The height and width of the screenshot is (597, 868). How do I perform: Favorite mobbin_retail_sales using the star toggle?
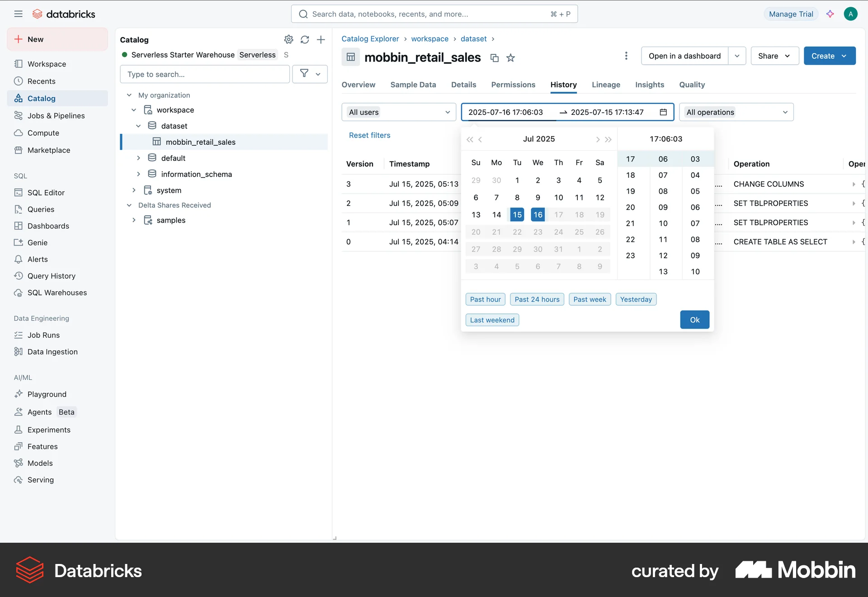pyautogui.click(x=510, y=58)
